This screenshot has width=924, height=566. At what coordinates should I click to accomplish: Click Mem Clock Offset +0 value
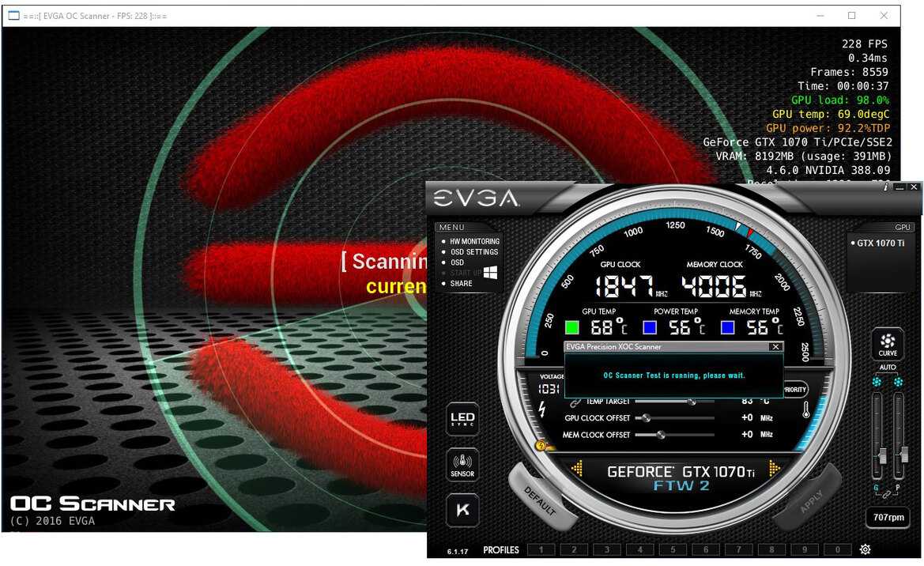pos(747,435)
